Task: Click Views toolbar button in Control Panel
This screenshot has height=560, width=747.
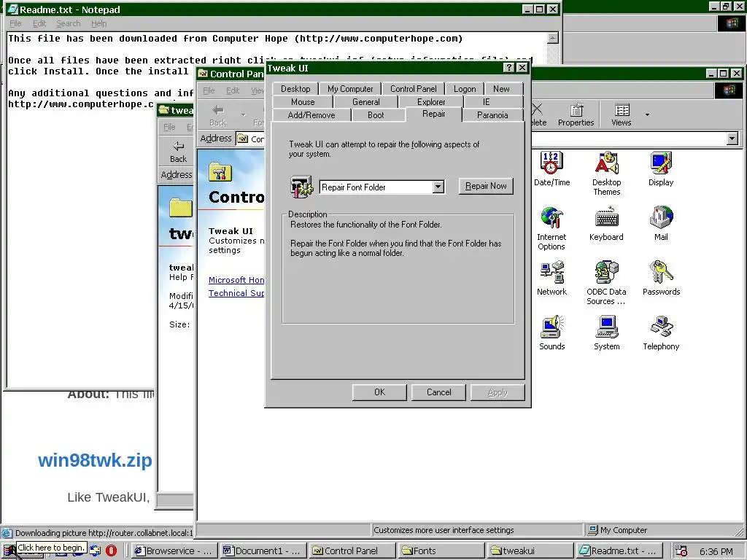Action: (622, 114)
